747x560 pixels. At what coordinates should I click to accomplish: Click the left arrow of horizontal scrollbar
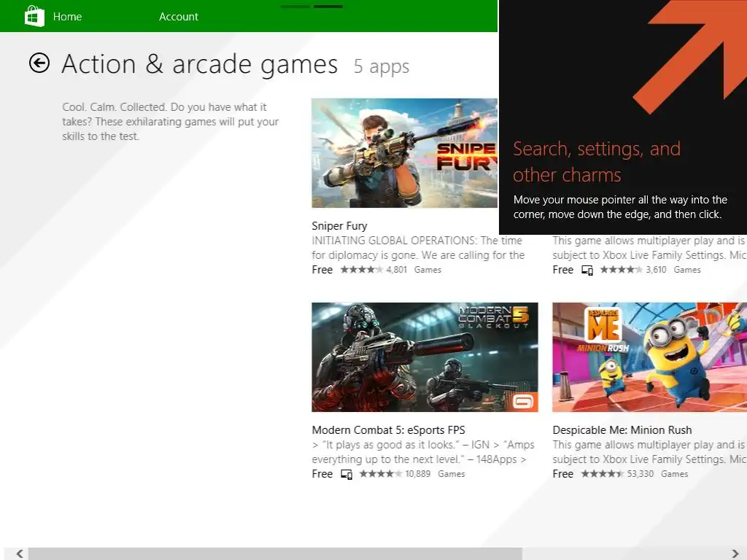[20, 553]
